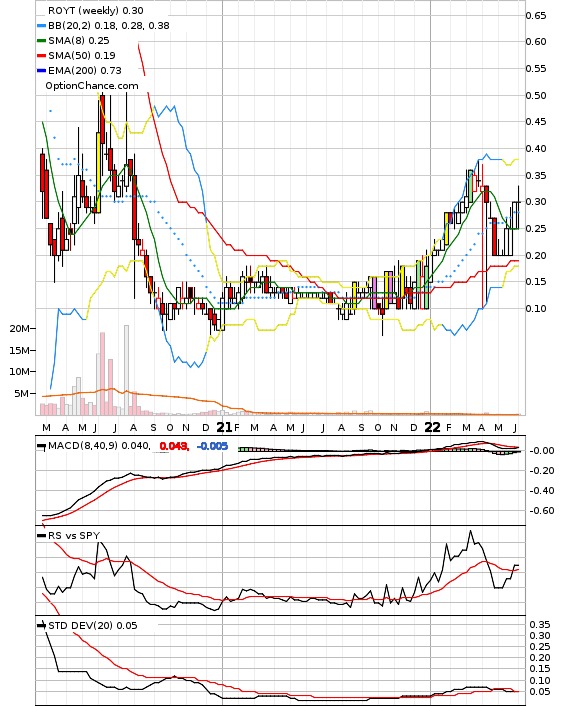Click the 0.10 price axis label
The height and width of the screenshot is (706, 566).
tap(536, 308)
